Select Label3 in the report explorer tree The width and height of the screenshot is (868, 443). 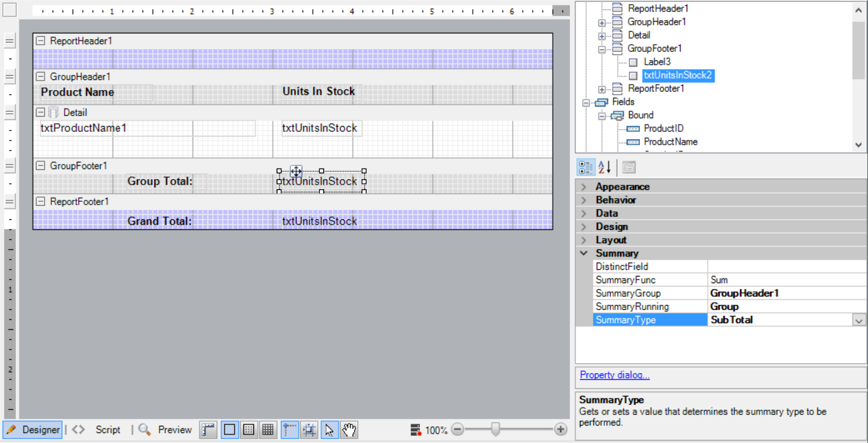tap(657, 62)
